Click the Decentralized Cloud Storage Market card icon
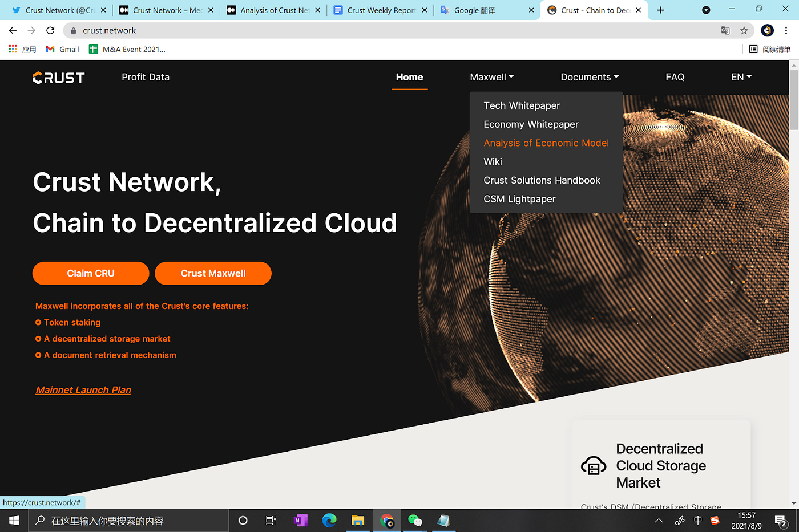The image size is (799, 532). tap(594, 466)
